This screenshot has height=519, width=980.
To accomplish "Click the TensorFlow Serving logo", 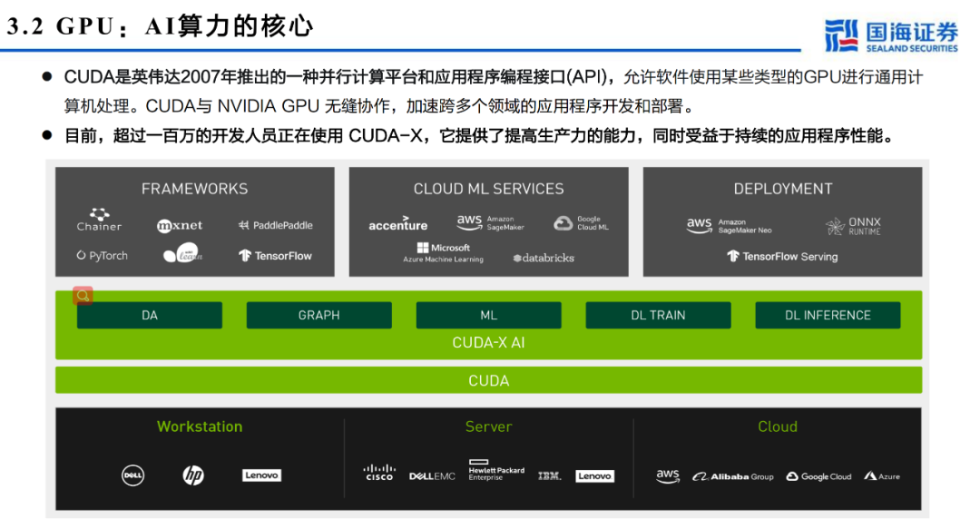I will tap(782, 257).
